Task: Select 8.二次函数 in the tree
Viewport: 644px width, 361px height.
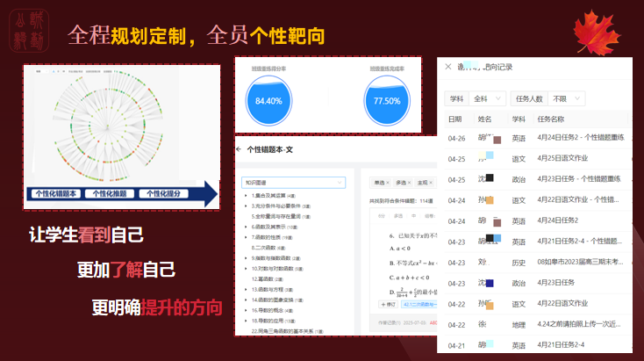Action: pyautogui.click(x=268, y=248)
